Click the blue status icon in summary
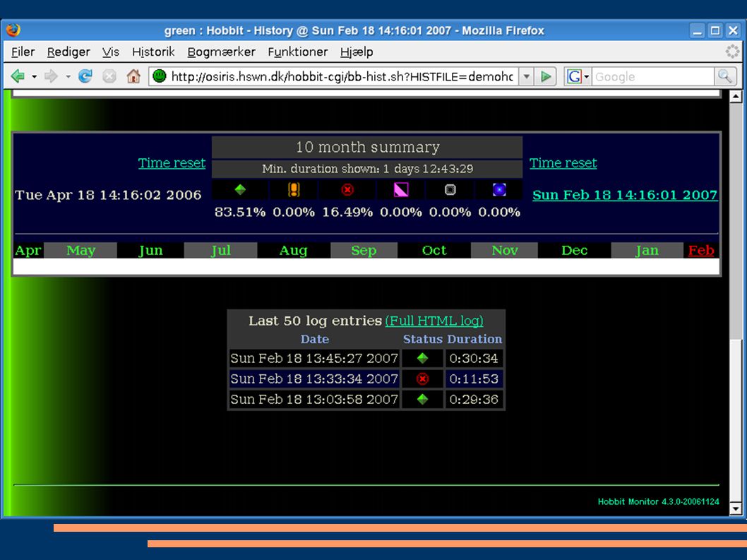This screenshot has height=560, width=747. [499, 190]
